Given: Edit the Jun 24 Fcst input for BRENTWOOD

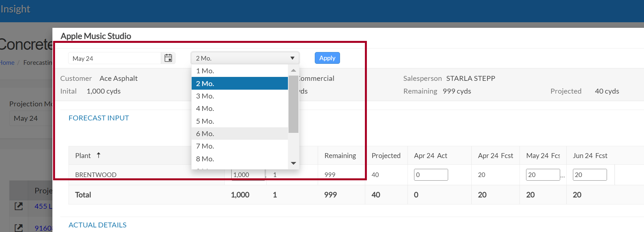Looking at the screenshot, I should (x=590, y=175).
